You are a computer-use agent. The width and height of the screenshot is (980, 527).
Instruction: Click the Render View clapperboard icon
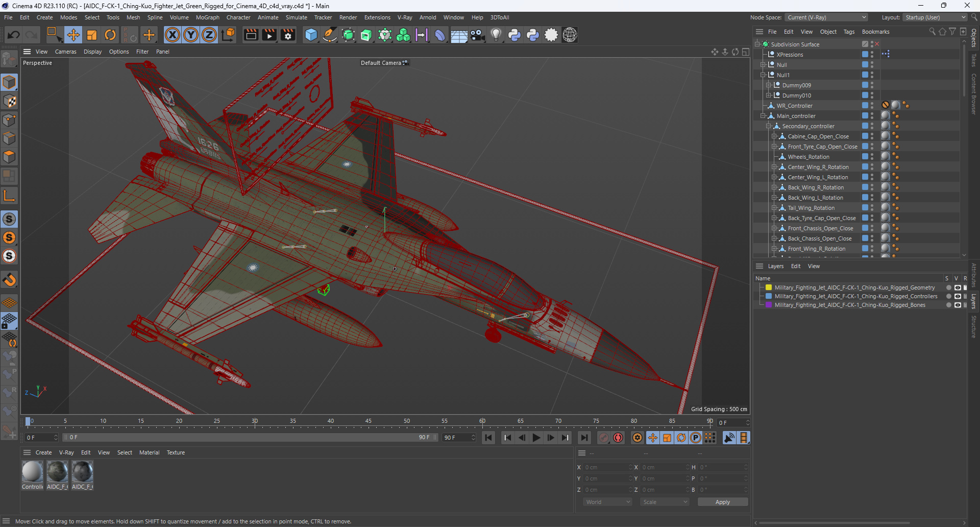coord(251,35)
